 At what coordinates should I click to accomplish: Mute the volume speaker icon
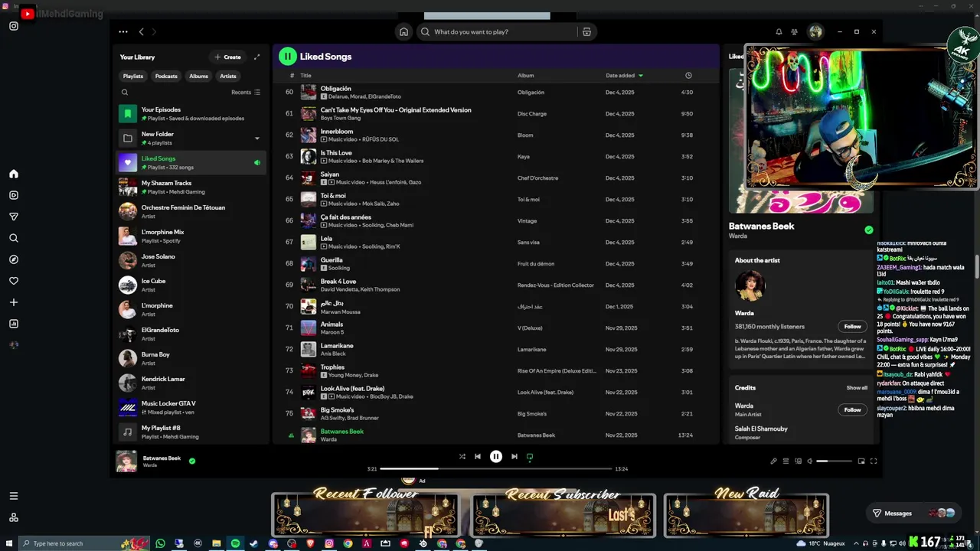pos(810,461)
